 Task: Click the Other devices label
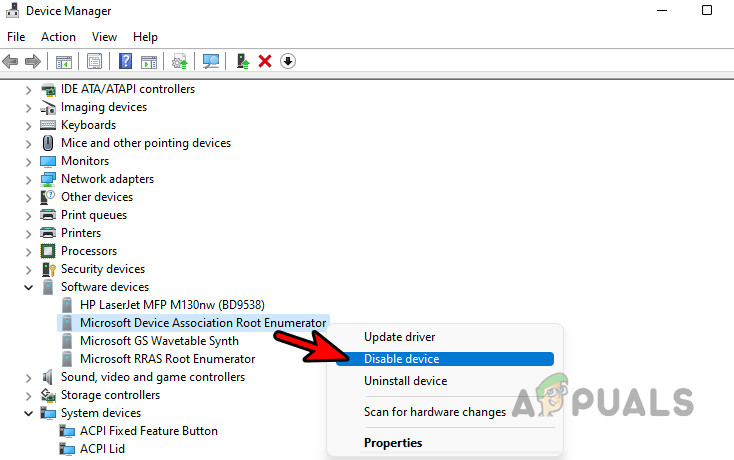97,197
